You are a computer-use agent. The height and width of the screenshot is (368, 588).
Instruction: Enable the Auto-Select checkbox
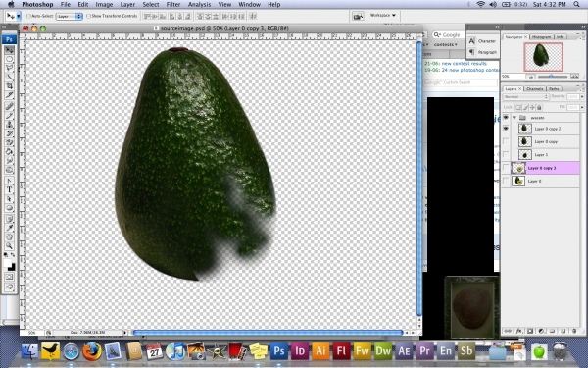pyautogui.click(x=28, y=16)
